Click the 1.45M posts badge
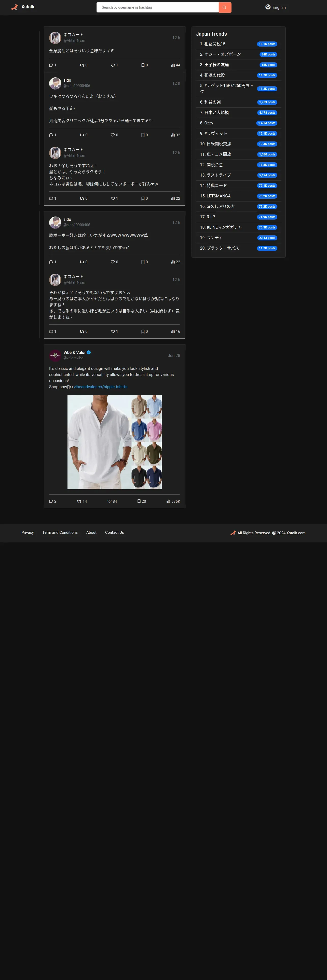Screen dimensions: 327x980 click(266, 123)
